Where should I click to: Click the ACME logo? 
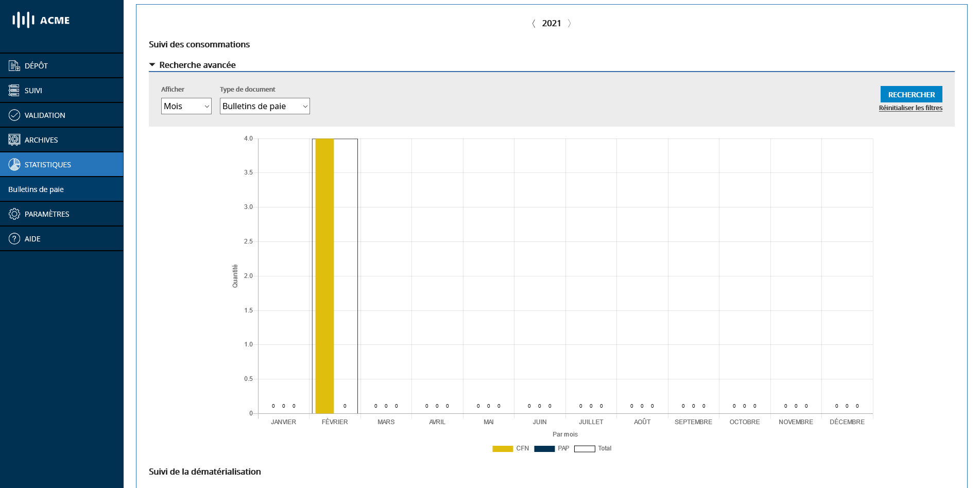pyautogui.click(x=41, y=20)
